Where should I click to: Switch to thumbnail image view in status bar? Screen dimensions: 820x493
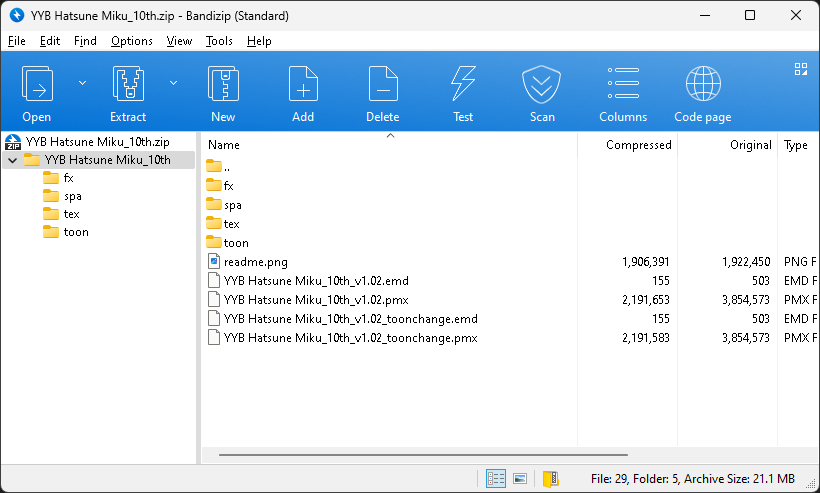coord(520,478)
